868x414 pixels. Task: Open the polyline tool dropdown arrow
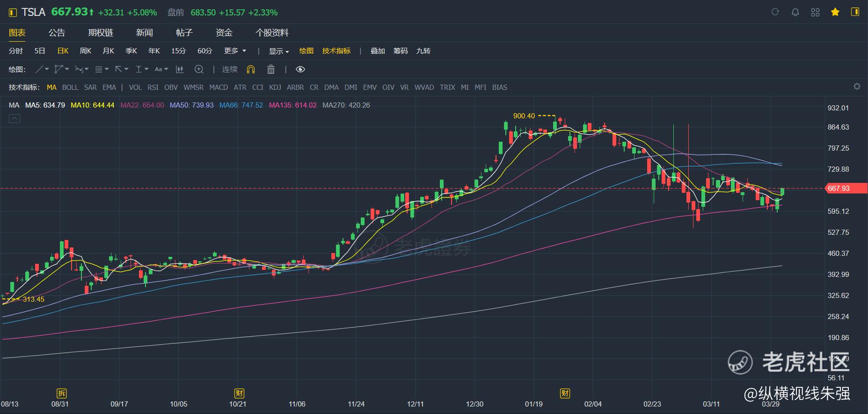coord(67,69)
